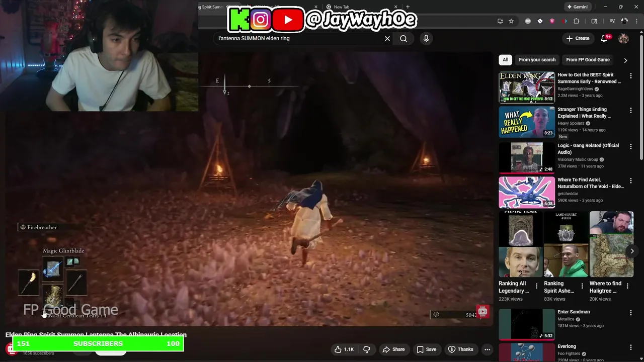Open options for Logic - Gang Related
Image resolution: width=644 pixels, height=362 pixels.
point(631,147)
